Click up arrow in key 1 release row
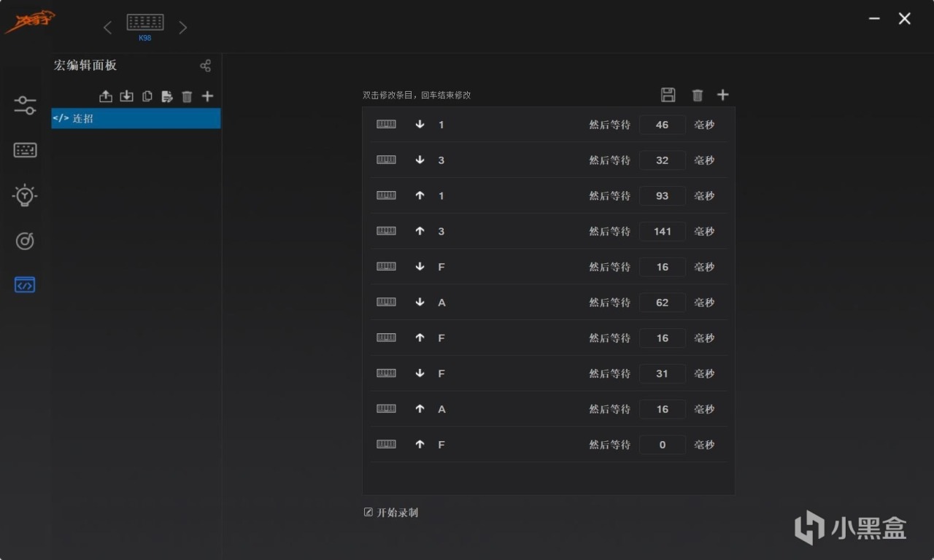The image size is (934, 560). coord(420,195)
